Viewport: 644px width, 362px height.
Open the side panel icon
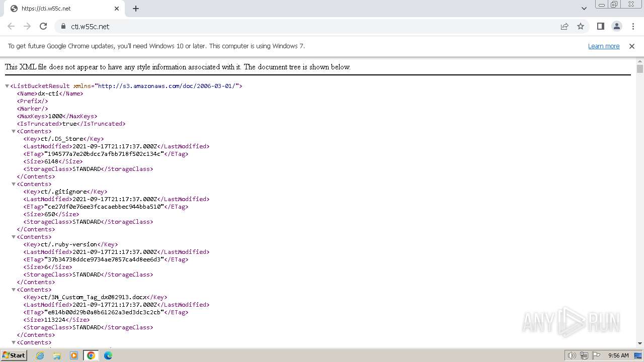point(600,26)
